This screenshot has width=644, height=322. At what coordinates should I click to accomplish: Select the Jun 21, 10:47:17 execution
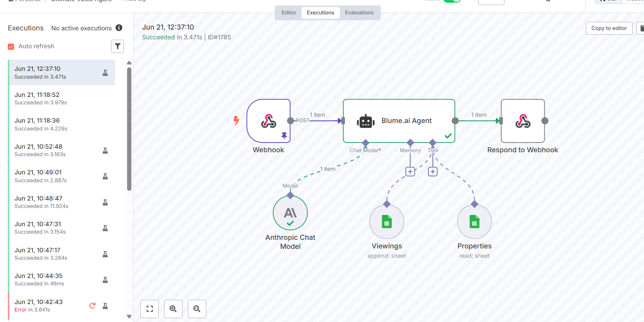point(62,254)
